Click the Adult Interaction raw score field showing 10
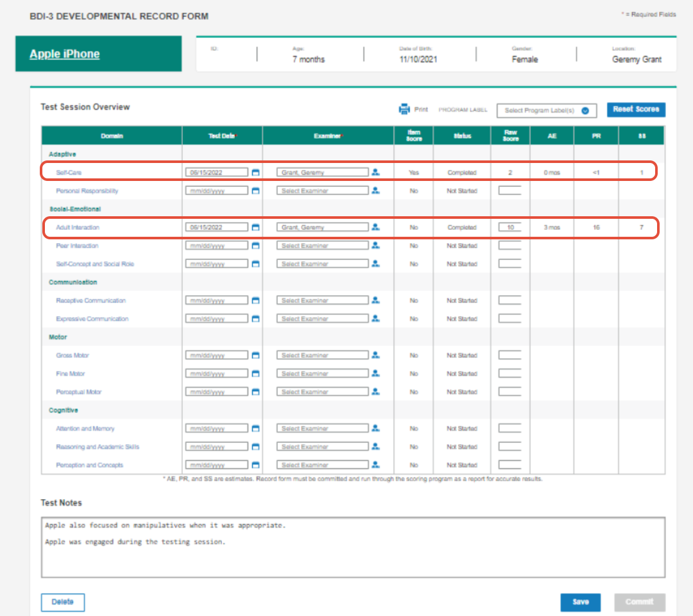Image resolution: width=693 pixels, height=616 pixels. coord(510,227)
